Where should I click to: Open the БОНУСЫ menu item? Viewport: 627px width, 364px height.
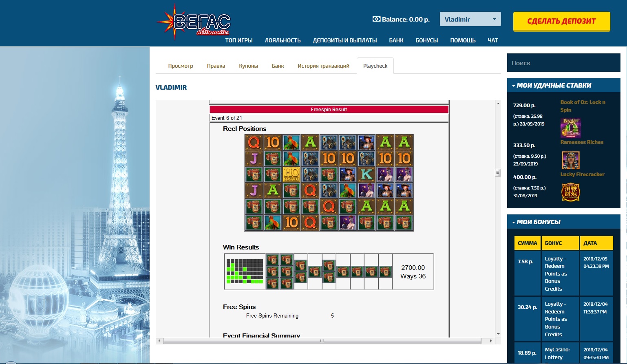(427, 40)
